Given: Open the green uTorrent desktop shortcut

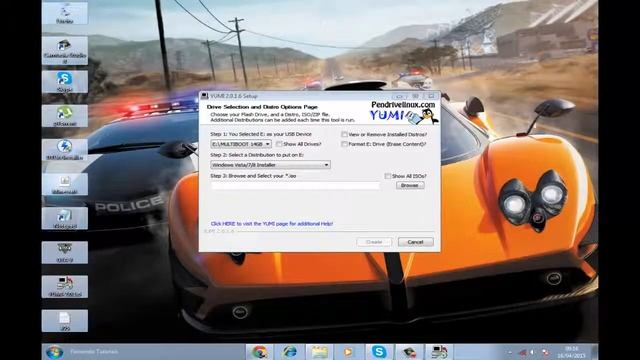Looking at the screenshot, I should pyautogui.click(x=64, y=116).
